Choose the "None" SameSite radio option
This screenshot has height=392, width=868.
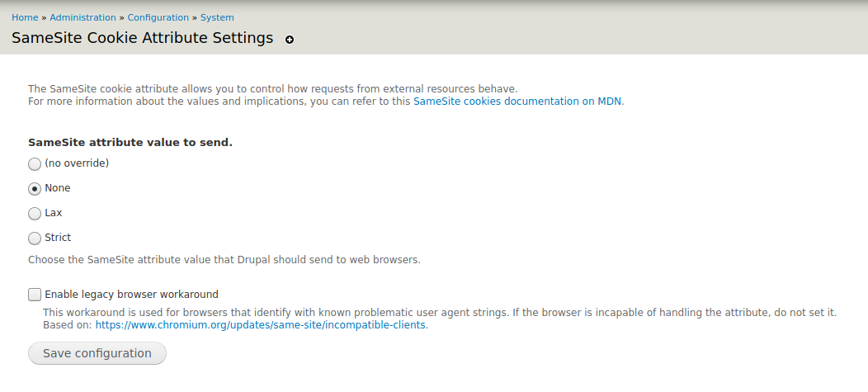(x=35, y=188)
